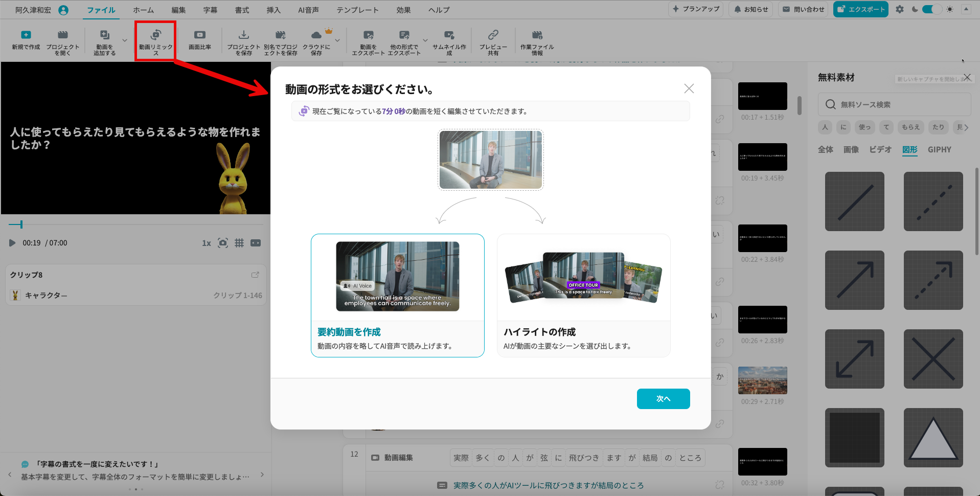Open the ホーム menu

click(144, 10)
